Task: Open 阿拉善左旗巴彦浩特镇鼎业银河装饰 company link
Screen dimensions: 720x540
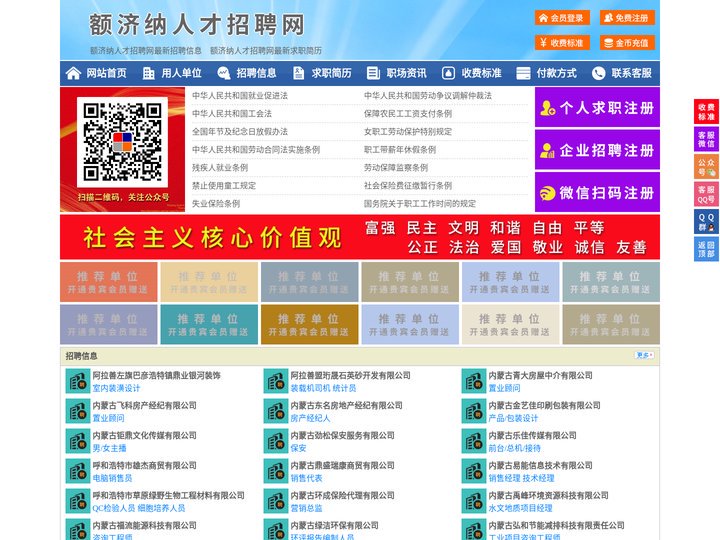Action: click(x=157, y=375)
